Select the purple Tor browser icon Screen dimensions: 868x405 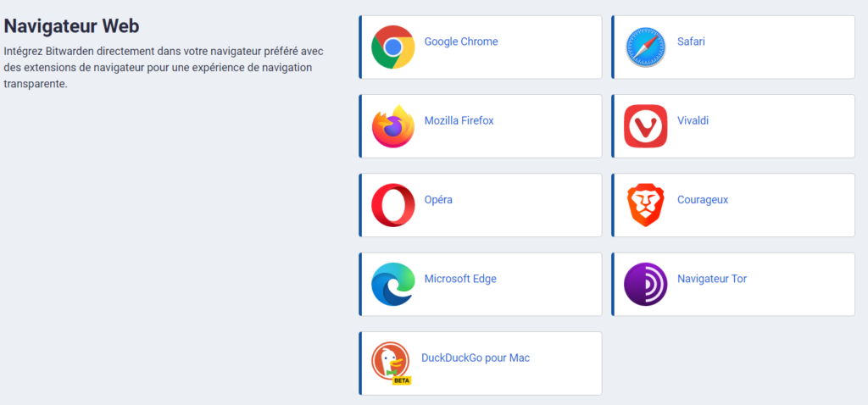coord(646,284)
